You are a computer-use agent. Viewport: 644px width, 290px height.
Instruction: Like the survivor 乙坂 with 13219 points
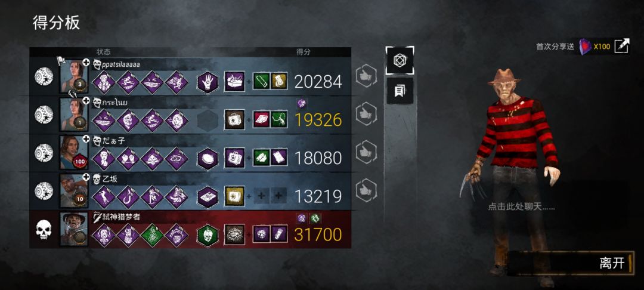366,190
